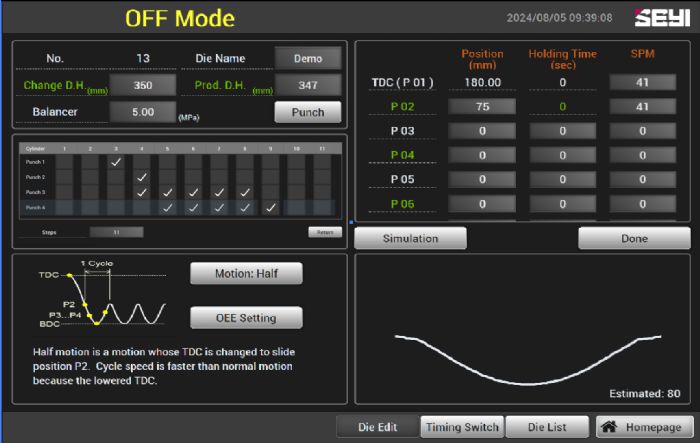Check Punch 2 cylinder 11 box

(x=322, y=177)
